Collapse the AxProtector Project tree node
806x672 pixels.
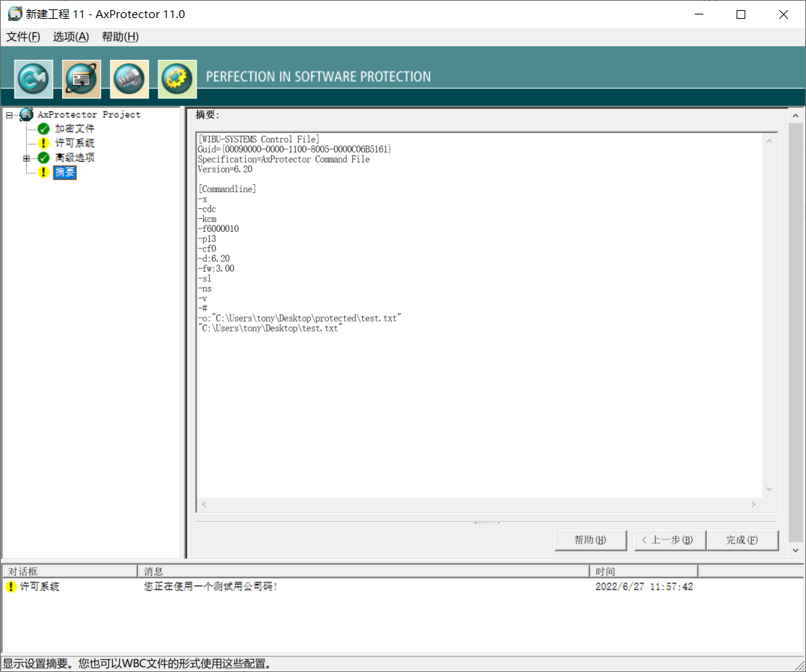[x=9, y=115]
